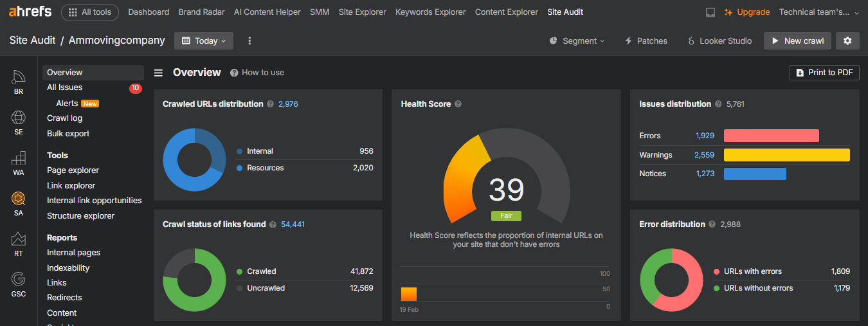The height and width of the screenshot is (326, 868).
Task: Click the Health Score gauge showing 39
Action: [506, 175]
